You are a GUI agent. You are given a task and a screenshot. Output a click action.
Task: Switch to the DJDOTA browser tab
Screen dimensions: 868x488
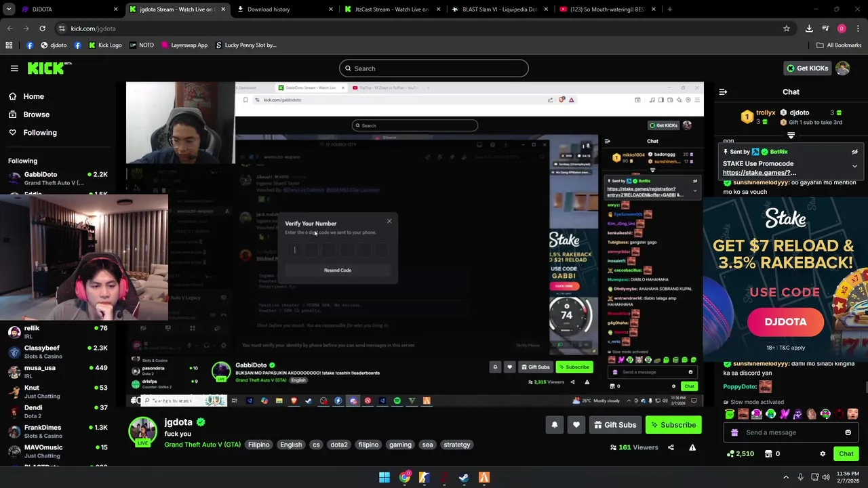(x=66, y=9)
